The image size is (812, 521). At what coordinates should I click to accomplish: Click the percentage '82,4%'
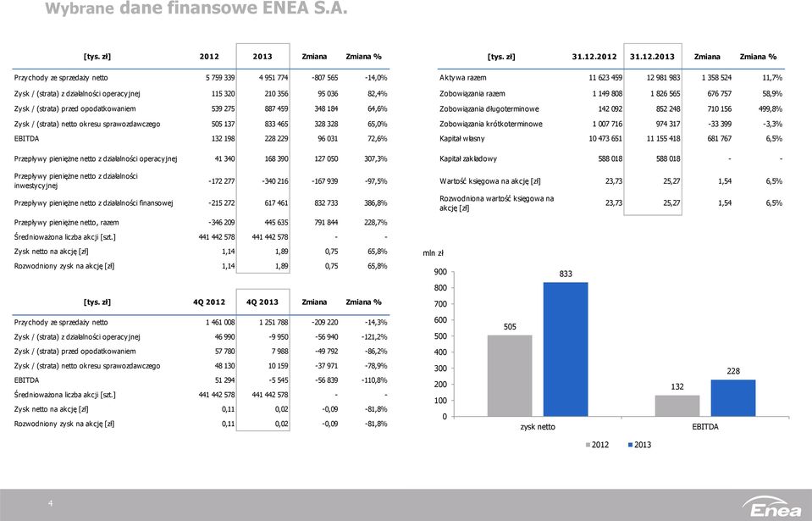(378, 94)
